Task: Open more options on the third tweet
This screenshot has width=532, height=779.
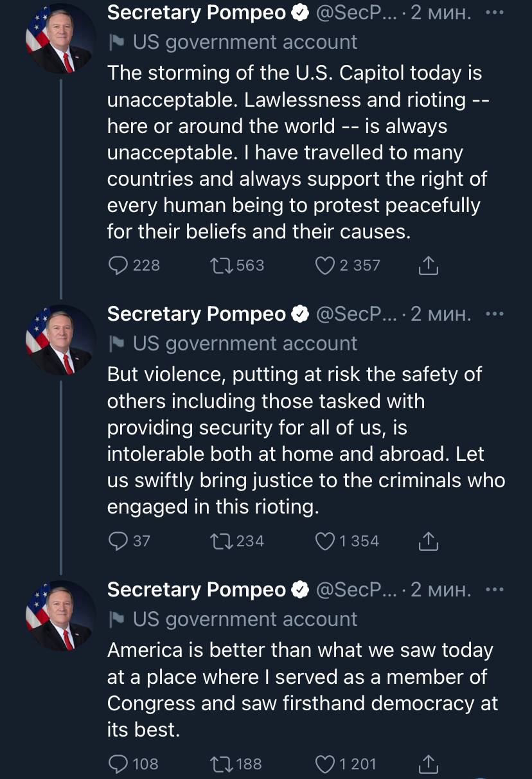Action: [x=494, y=589]
